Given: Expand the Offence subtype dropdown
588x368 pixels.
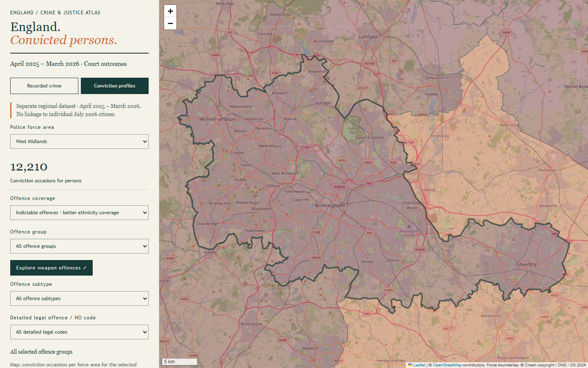Looking at the screenshot, I should tap(79, 298).
